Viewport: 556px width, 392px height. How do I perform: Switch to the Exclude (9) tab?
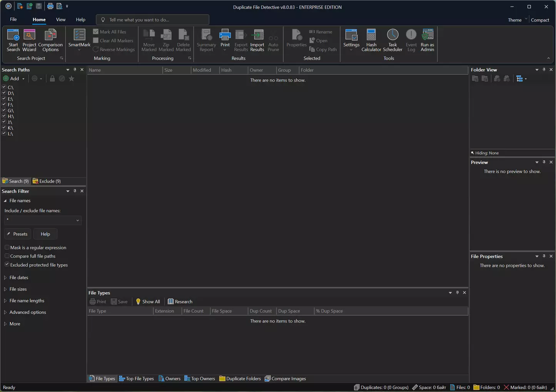[47, 181]
